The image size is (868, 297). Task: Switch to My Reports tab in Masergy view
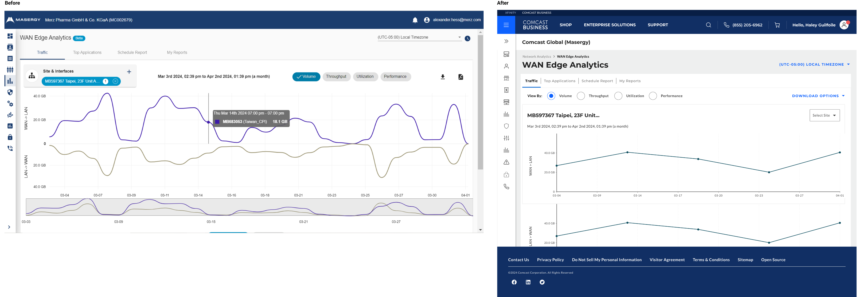tap(177, 53)
